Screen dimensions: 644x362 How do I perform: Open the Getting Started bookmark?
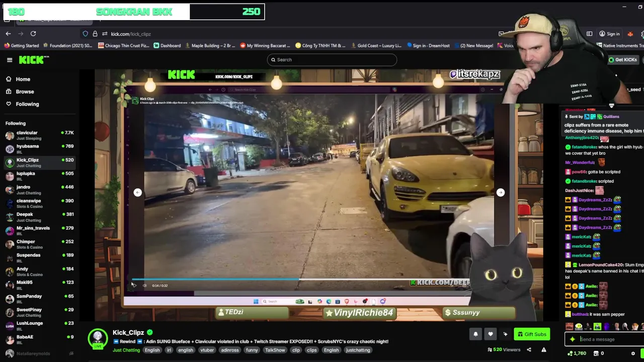tap(21, 45)
